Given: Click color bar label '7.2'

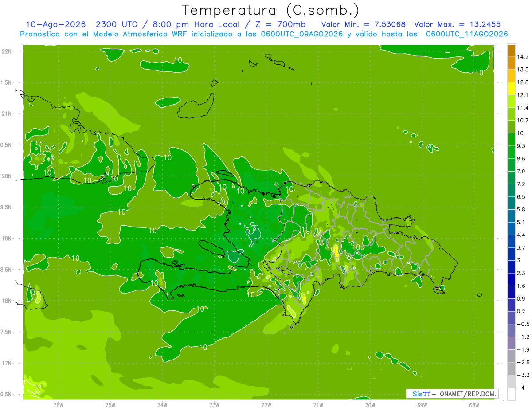Looking at the screenshot, I should [x=521, y=184].
